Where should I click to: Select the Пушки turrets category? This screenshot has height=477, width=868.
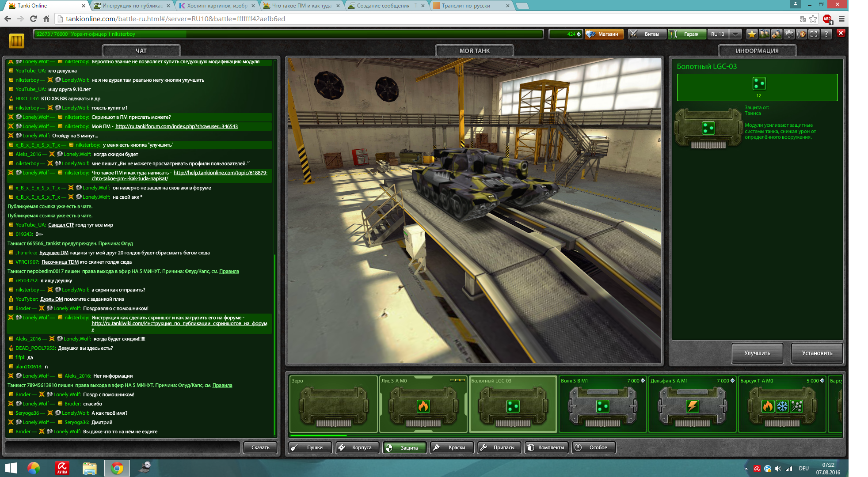(310, 447)
